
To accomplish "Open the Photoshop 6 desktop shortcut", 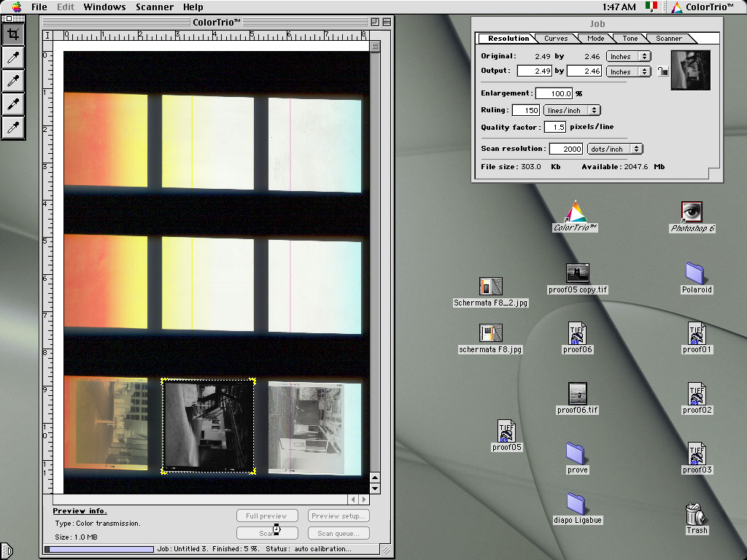I will 692,212.
